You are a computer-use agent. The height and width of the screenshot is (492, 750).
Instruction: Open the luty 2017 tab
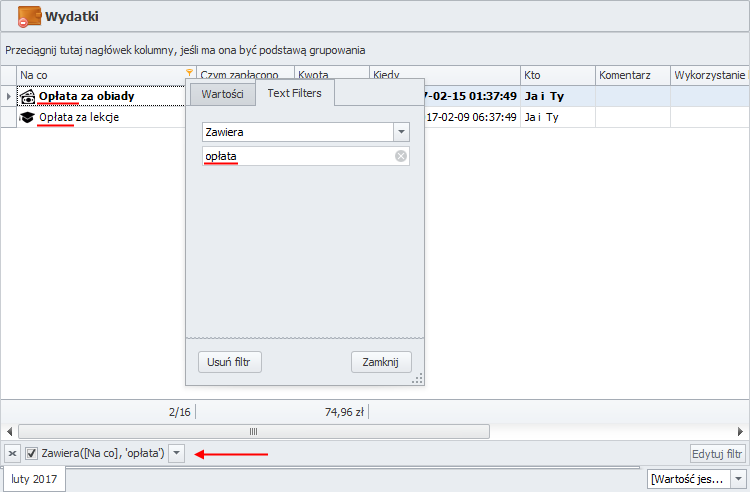point(35,479)
